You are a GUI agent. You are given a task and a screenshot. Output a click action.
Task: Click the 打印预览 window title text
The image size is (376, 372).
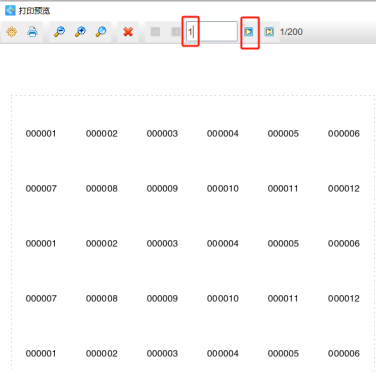(x=34, y=11)
